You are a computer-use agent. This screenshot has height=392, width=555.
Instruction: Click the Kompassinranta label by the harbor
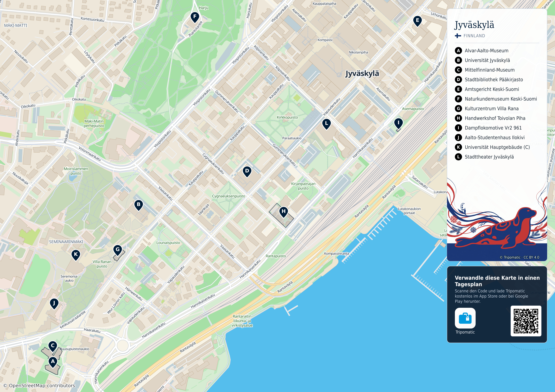337,253
